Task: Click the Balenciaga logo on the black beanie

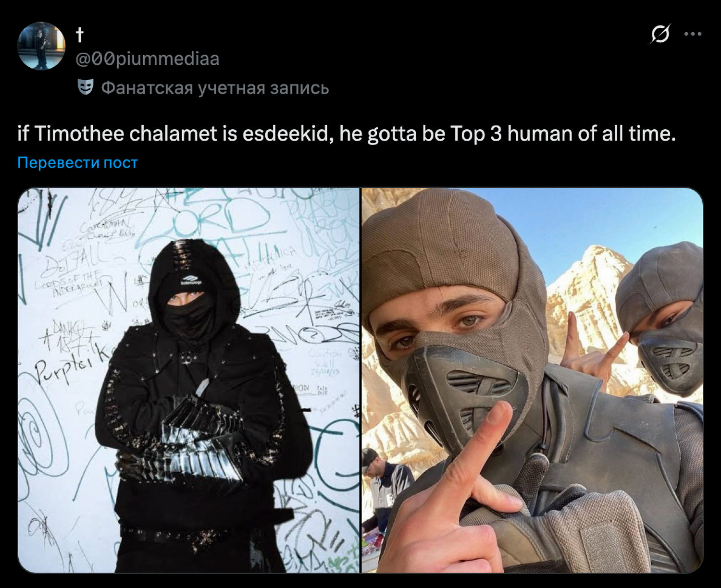Action: pos(191,281)
